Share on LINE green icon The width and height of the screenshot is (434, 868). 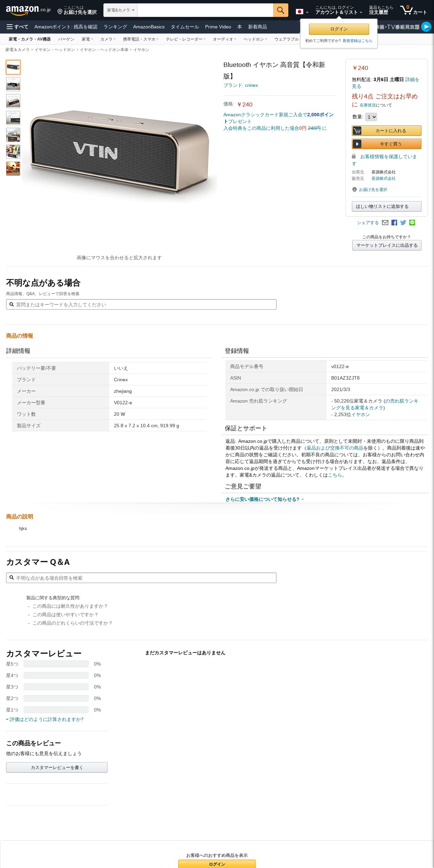click(x=412, y=222)
